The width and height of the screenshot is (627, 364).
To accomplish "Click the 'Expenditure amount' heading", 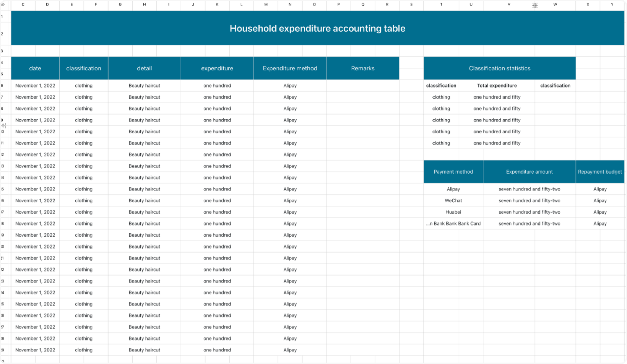I will 530,172.
